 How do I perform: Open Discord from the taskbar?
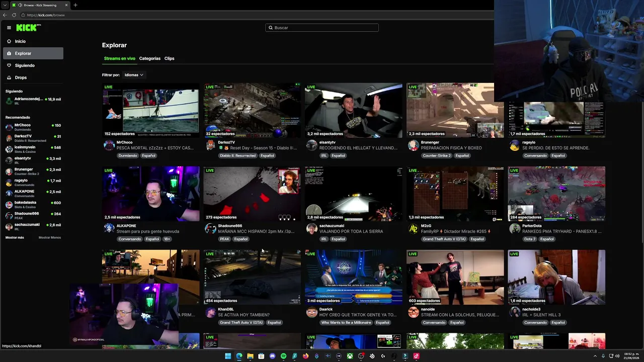(272, 356)
